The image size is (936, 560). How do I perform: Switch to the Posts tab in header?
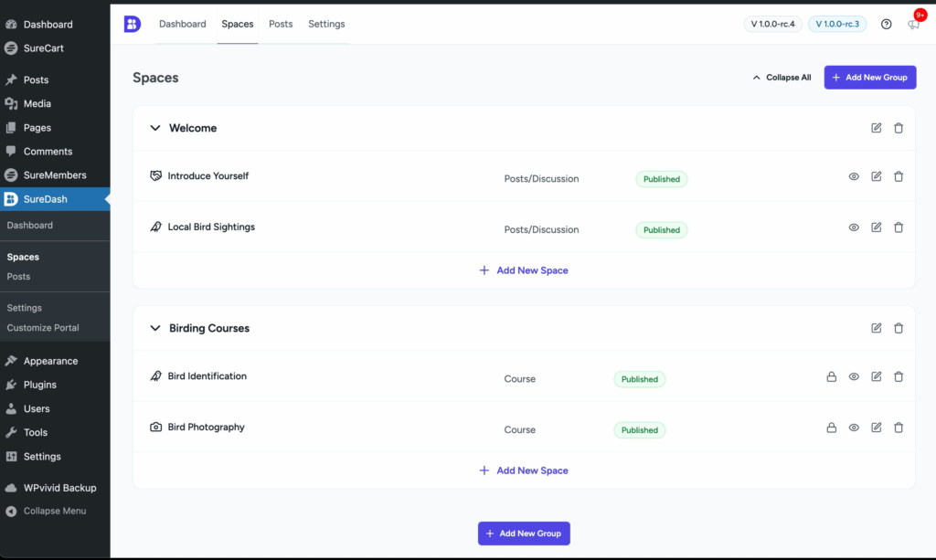tap(281, 24)
